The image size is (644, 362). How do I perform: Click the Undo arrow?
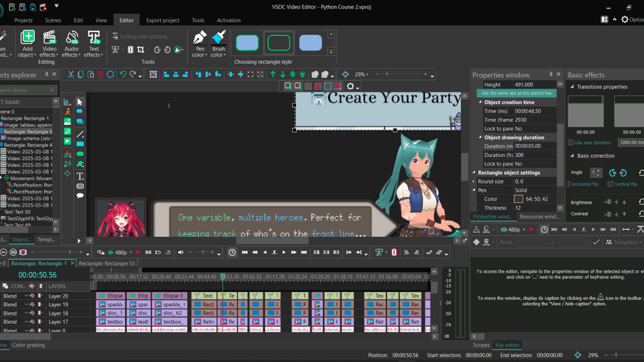click(123, 74)
